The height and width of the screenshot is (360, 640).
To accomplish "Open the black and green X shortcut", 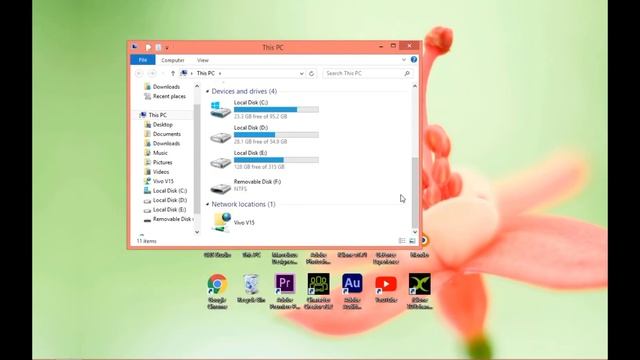I will [x=420, y=284].
